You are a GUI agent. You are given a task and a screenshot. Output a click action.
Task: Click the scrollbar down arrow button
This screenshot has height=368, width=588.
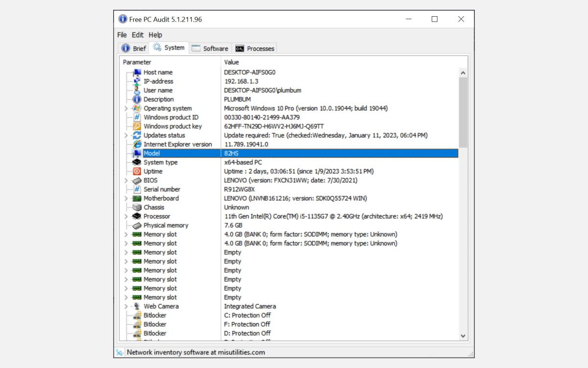click(463, 336)
